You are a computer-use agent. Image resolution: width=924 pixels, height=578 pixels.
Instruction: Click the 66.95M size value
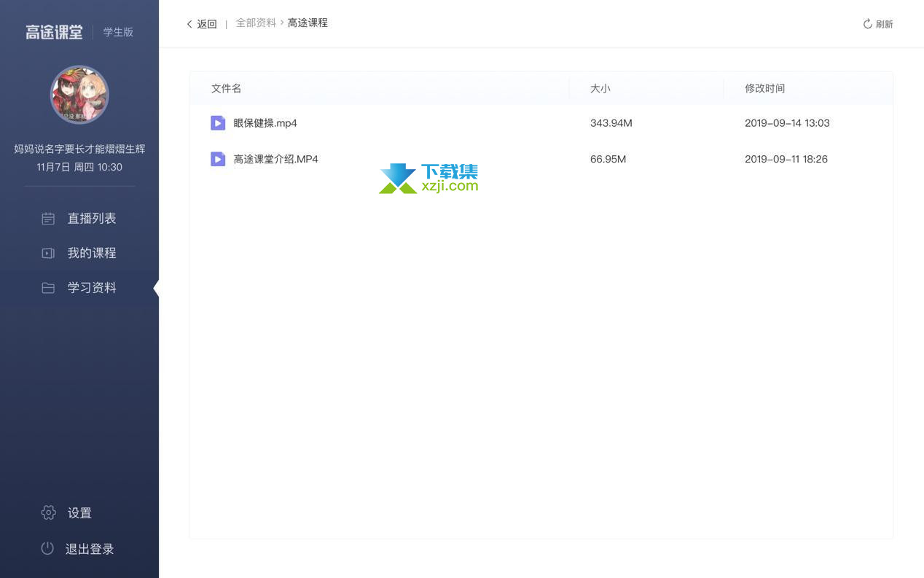click(608, 159)
